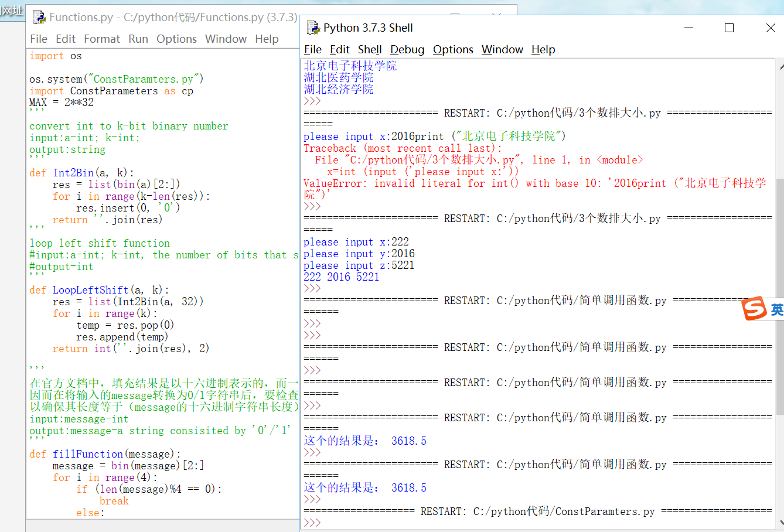
Task: Click the 'please input z:5221' shell line
Action: click(359, 265)
